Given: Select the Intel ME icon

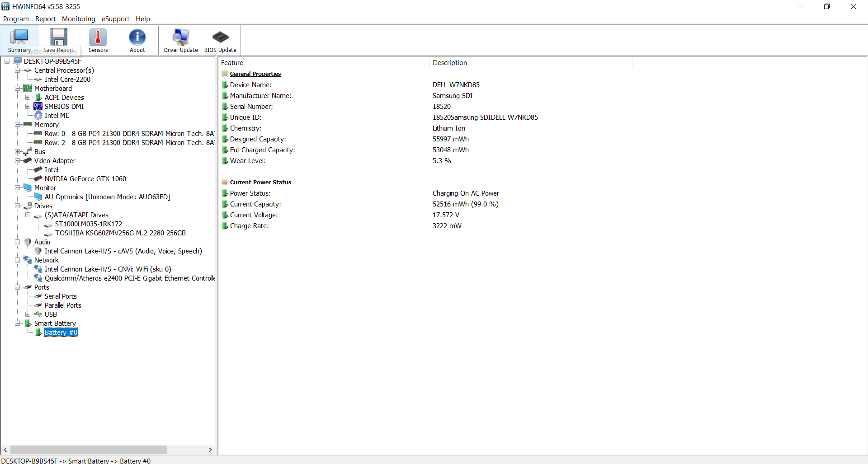Looking at the screenshot, I should (38, 115).
